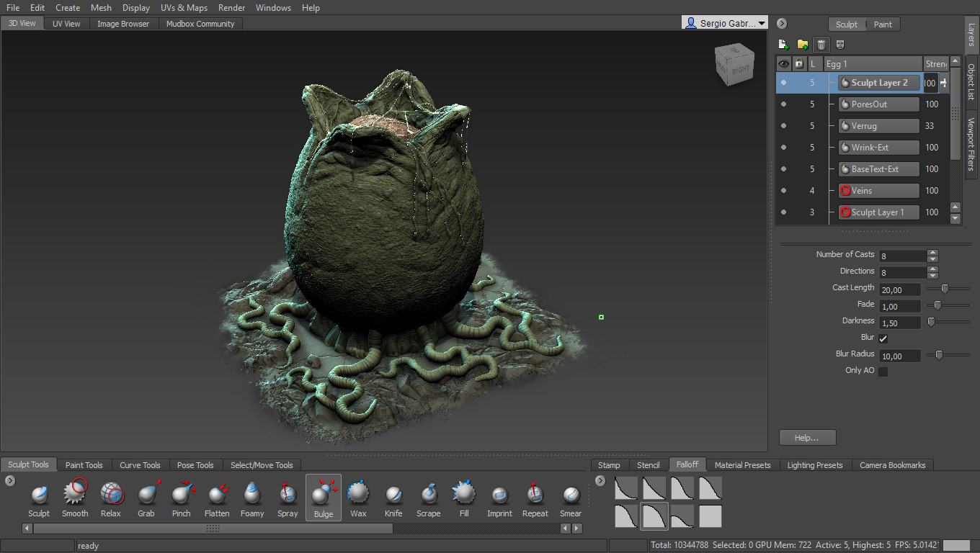
Task: Enable the Only AO checkbox
Action: pos(883,370)
